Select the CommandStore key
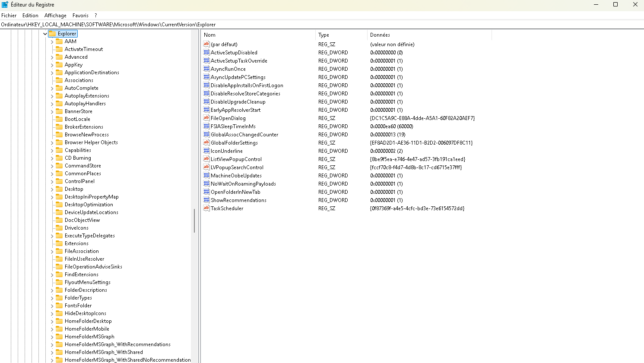 (x=83, y=166)
